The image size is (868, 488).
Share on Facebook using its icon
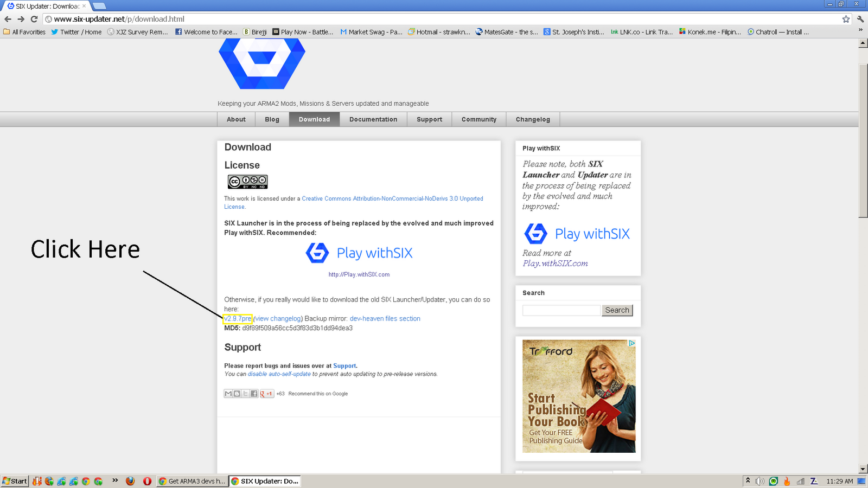point(254,393)
